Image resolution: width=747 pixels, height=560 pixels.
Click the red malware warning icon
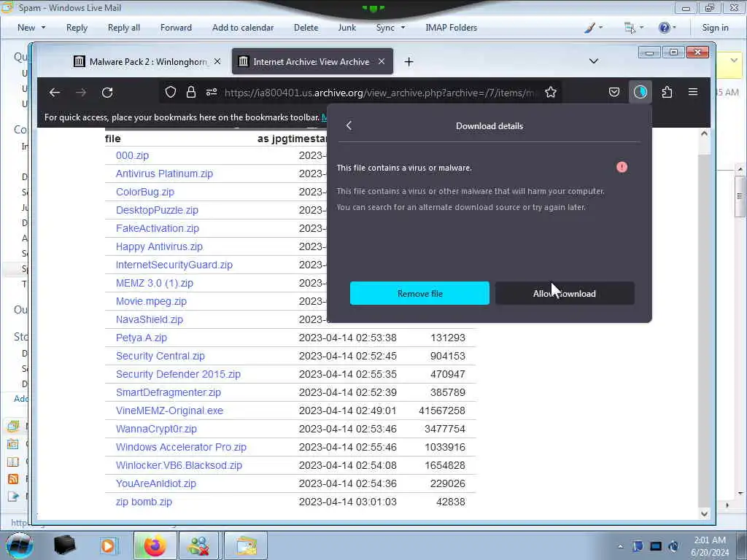622,167
